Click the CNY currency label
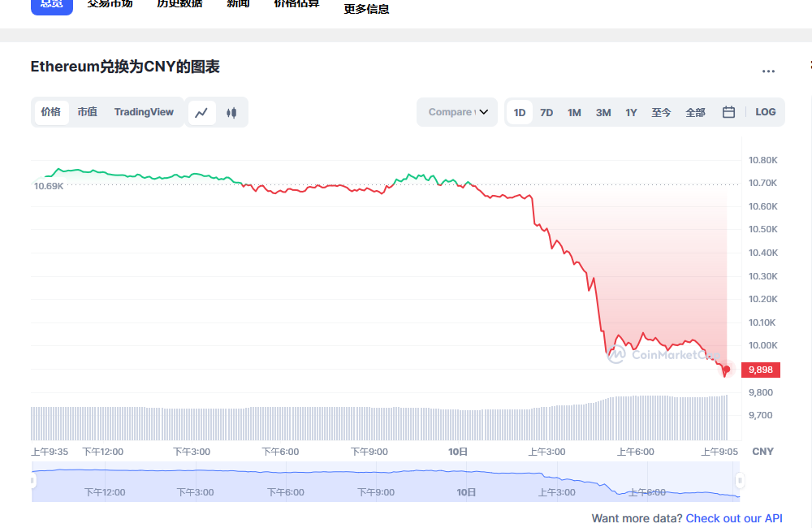812x528 pixels. click(x=762, y=451)
